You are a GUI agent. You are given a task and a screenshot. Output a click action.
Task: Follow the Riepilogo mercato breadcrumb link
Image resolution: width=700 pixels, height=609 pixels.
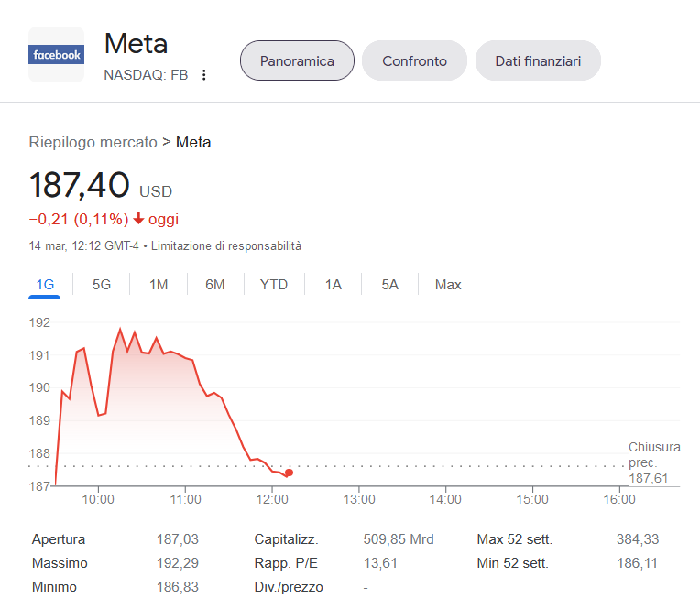click(93, 142)
